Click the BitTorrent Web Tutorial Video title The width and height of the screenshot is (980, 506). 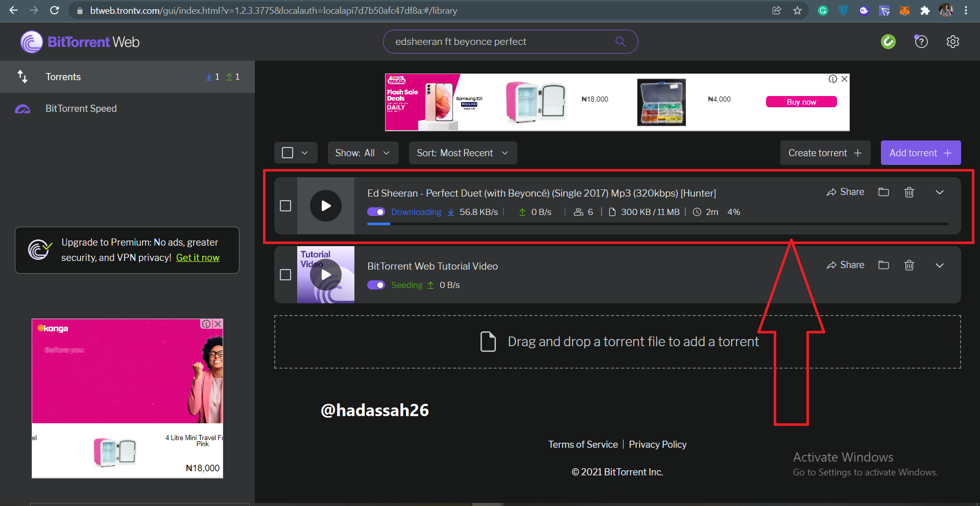(x=432, y=266)
